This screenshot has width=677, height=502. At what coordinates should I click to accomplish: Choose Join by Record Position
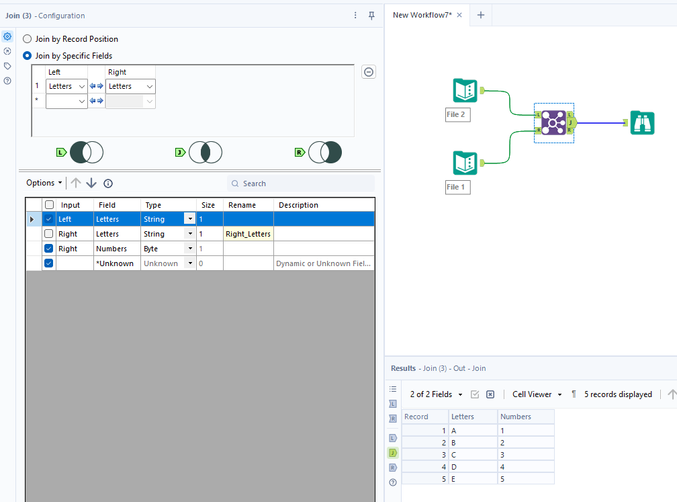click(27, 39)
